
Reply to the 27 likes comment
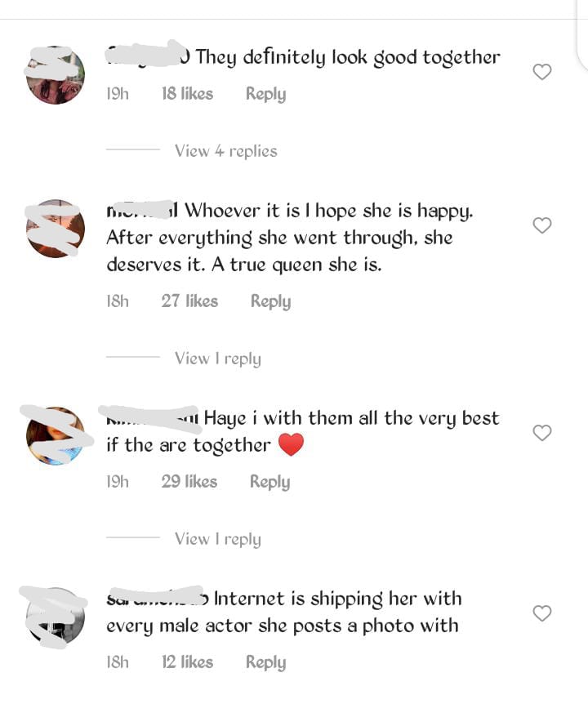270,301
